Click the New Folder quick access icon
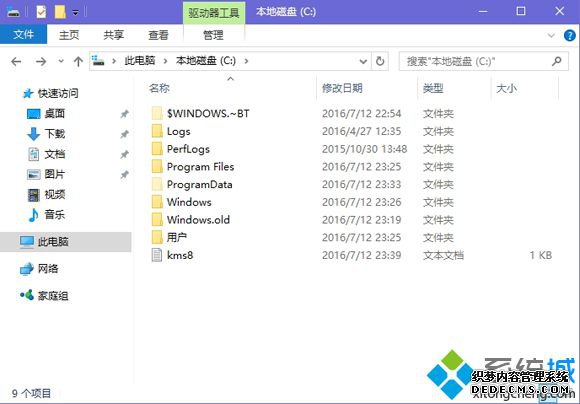580x404 pixels. (x=60, y=12)
